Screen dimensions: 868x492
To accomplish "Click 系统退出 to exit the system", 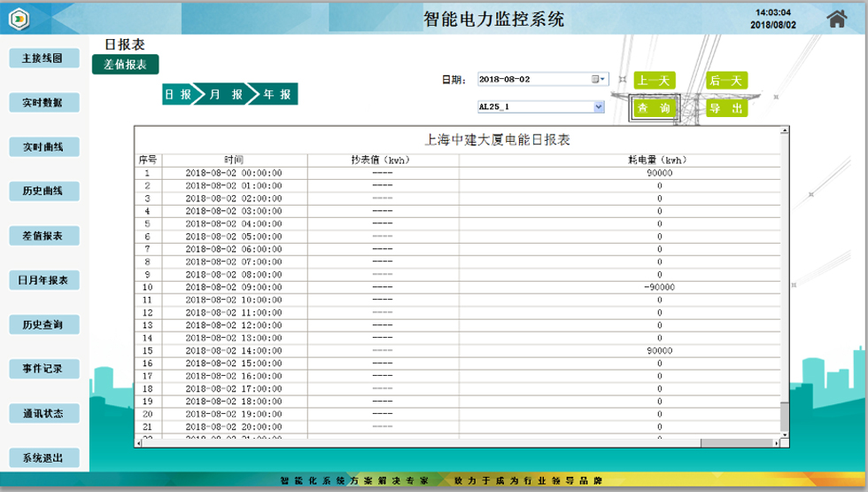I will pyautogui.click(x=43, y=457).
